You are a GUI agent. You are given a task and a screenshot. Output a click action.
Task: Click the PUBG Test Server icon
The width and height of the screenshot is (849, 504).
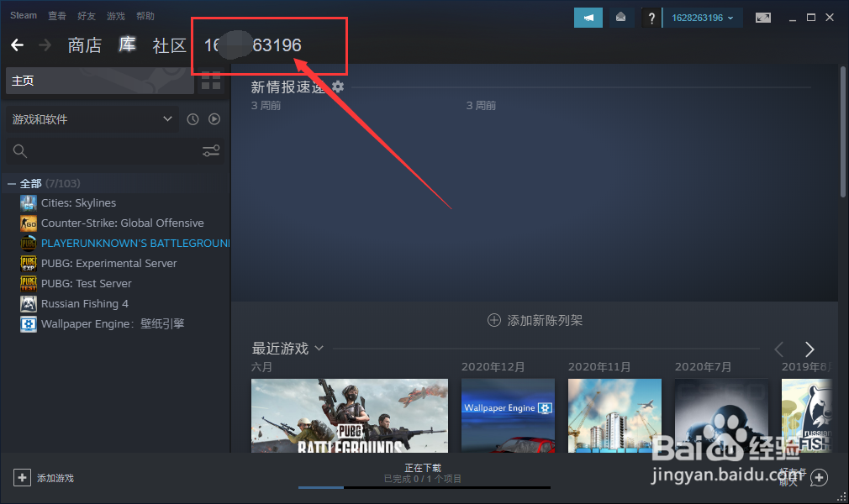click(x=28, y=284)
